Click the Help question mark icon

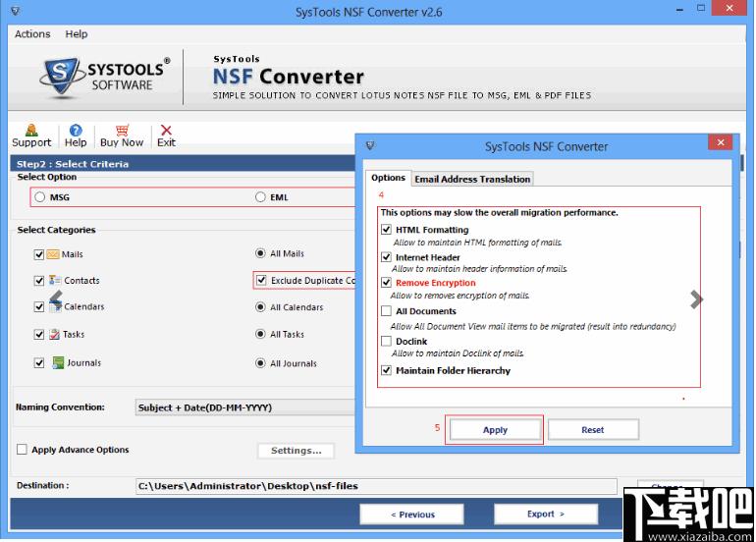pyautogui.click(x=76, y=130)
